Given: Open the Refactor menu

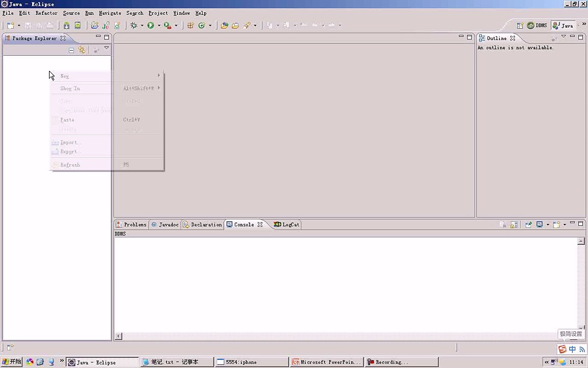Looking at the screenshot, I should point(46,13).
